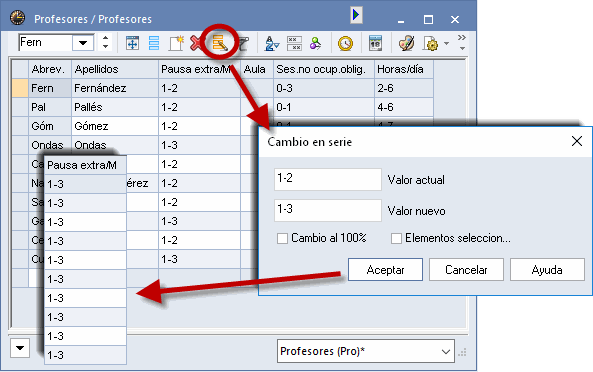Click the xx lock fields icon
This screenshot has height=372, width=593.
[294, 43]
